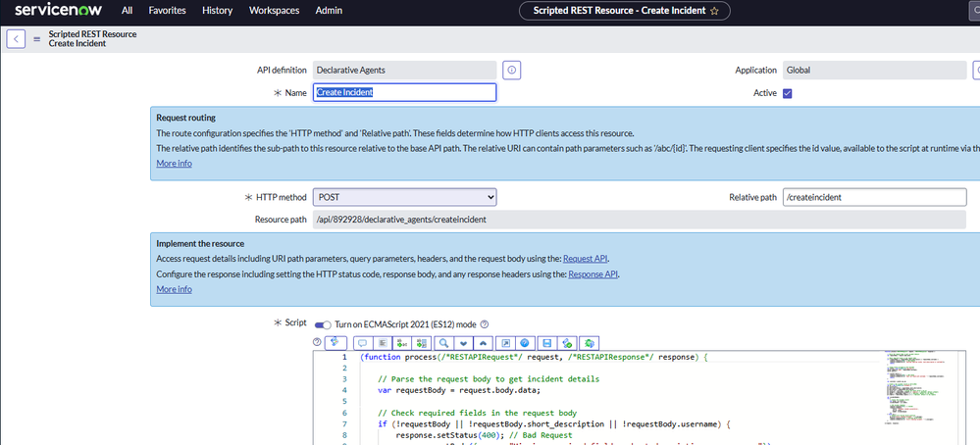Click the Scripted REST Resource title pill
This screenshot has width=980, height=445.
click(624, 11)
